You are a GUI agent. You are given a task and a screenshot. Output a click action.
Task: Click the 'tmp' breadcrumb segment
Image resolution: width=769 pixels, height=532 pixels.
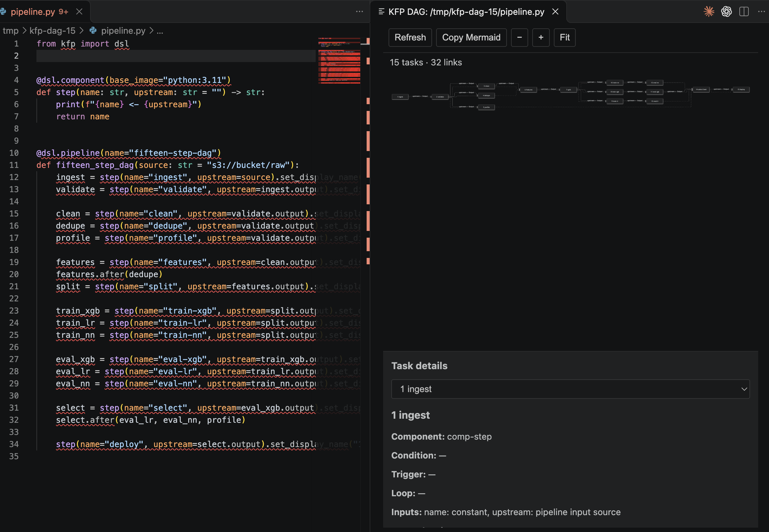point(10,31)
